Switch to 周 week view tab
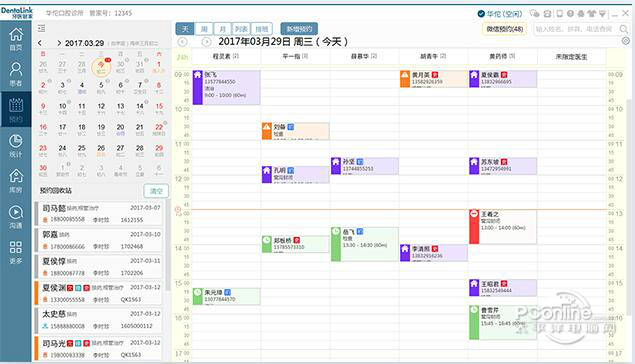This screenshot has height=364, width=635. (x=204, y=29)
